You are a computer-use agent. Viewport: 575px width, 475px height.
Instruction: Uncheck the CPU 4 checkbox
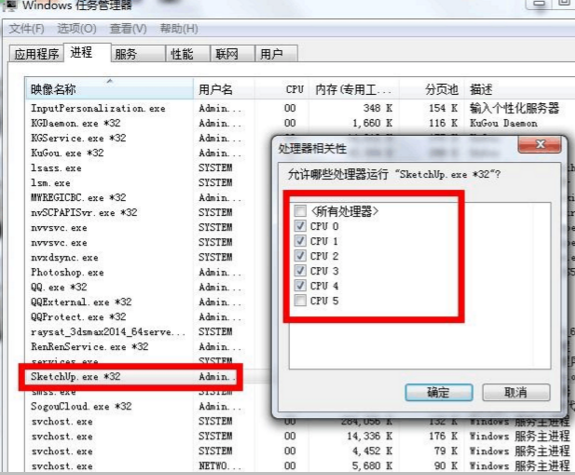click(300, 285)
